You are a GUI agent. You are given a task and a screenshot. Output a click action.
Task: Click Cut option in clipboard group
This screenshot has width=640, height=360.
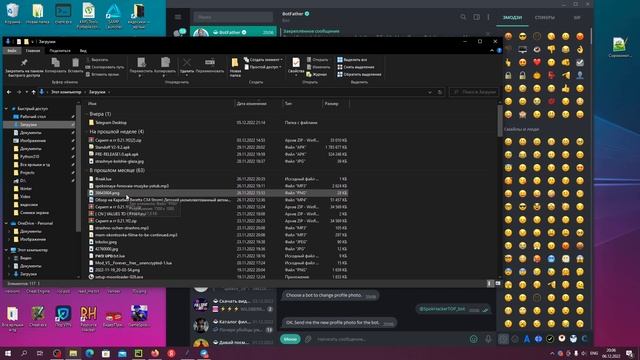pyautogui.click(x=97, y=60)
